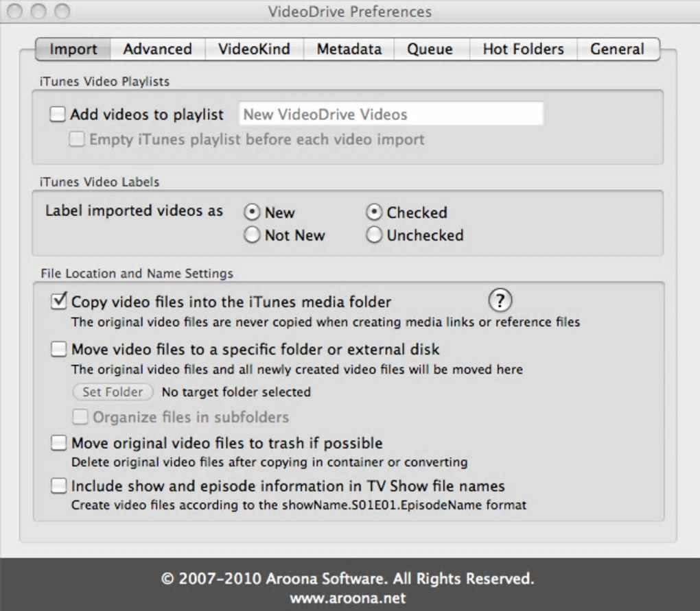The height and width of the screenshot is (611, 700).
Task: Select the Import tab
Action: (x=73, y=49)
